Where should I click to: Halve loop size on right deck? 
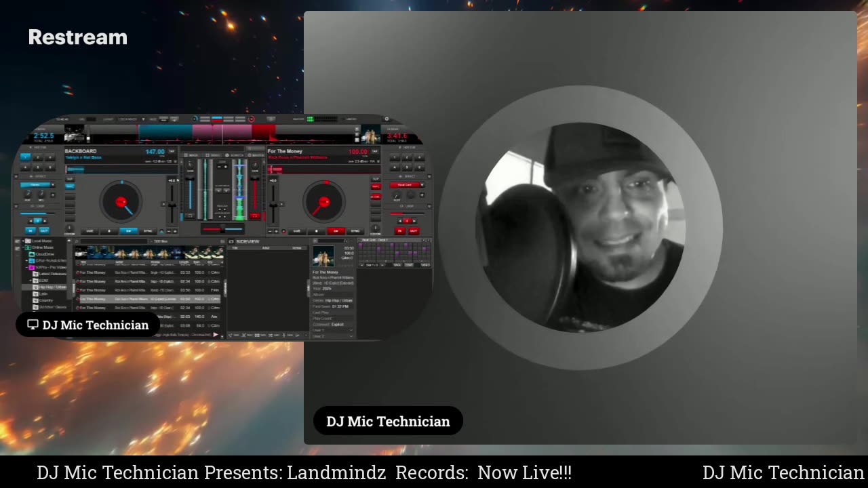pyautogui.click(x=399, y=221)
